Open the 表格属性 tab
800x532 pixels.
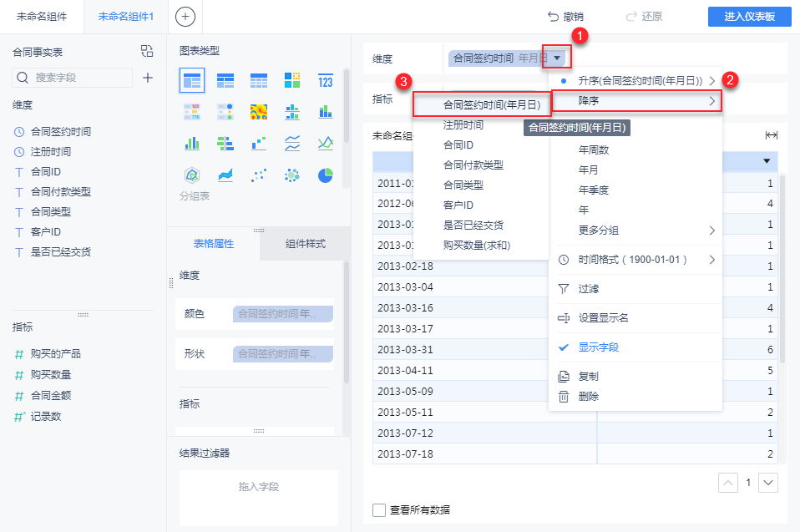click(x=213, y=244)
